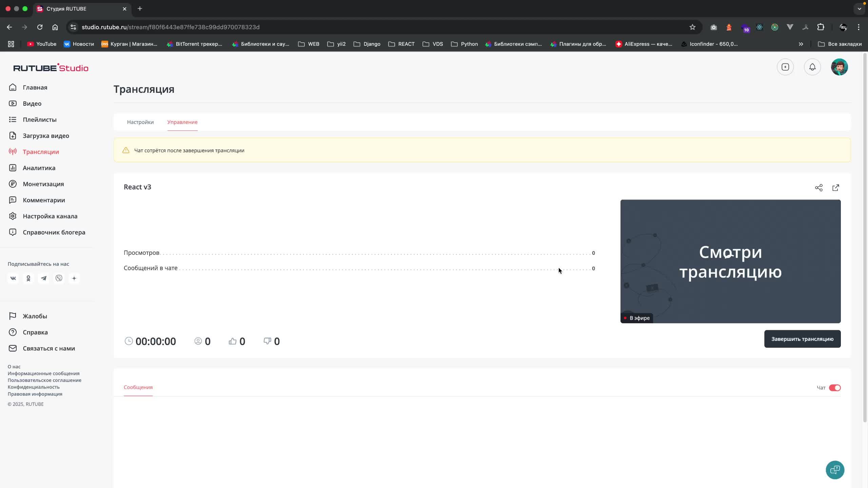Toggle ВКонтакте social subscription icon
This screenshot has width=868, height=488.
tap(13, 278)
